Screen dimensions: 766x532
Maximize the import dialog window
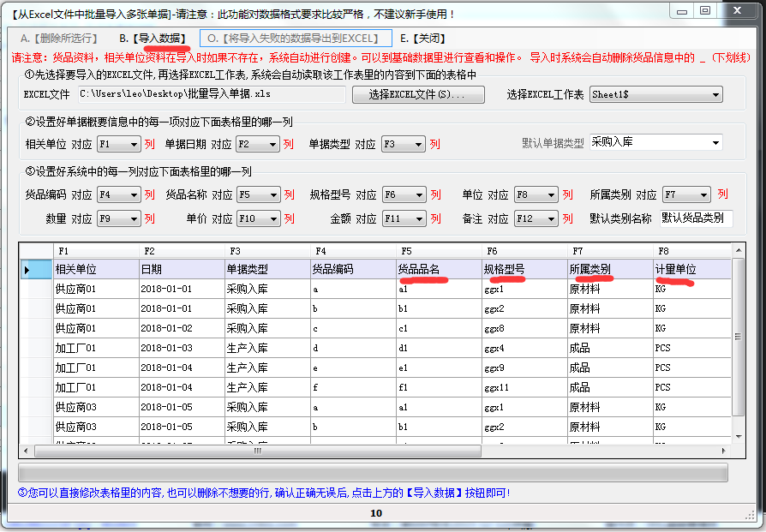[704, 10]
